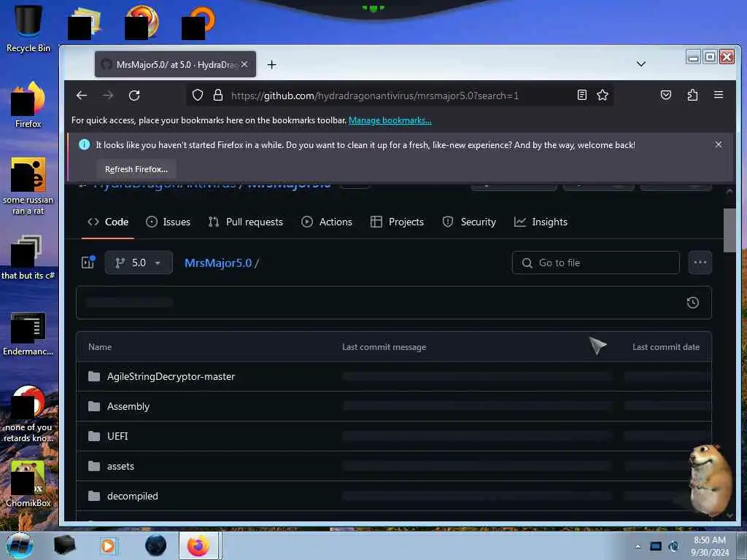Open the AgileStringDecryptor-master folder
This screenshot has height=560, width=747.
171,376
